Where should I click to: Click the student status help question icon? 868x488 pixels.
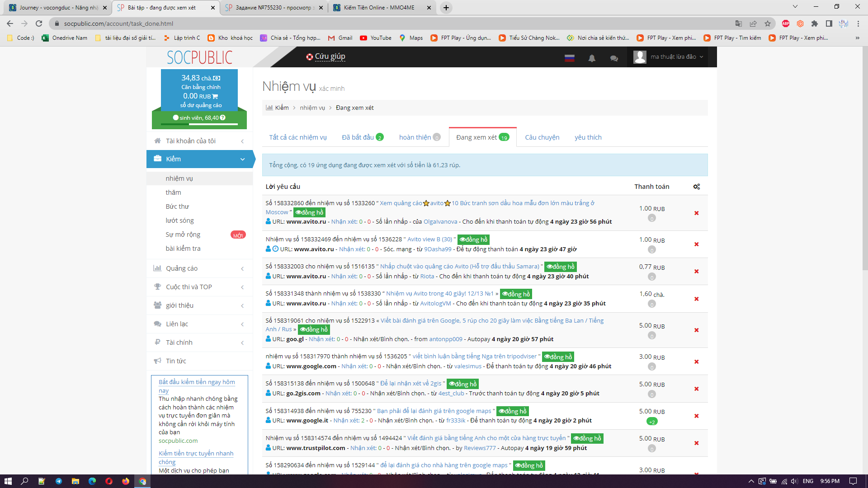tap(222, 117)
